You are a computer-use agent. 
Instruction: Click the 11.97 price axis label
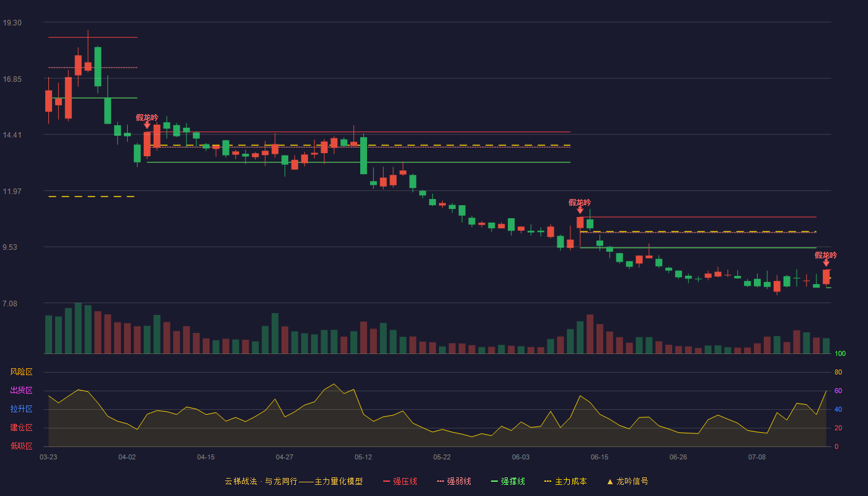12,191
